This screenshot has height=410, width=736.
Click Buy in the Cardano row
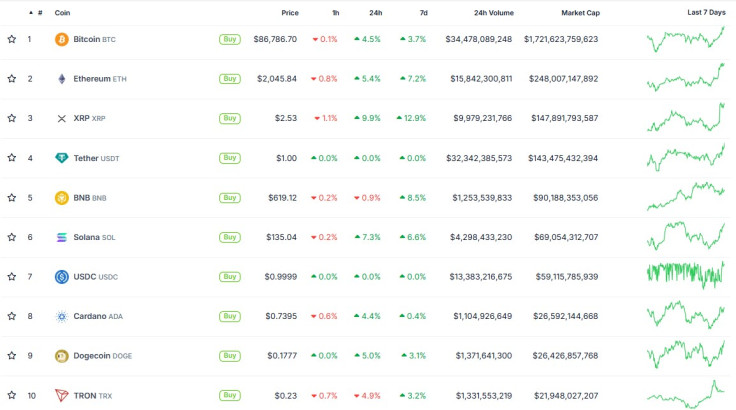pyautogui.click(x=230, y=316)
